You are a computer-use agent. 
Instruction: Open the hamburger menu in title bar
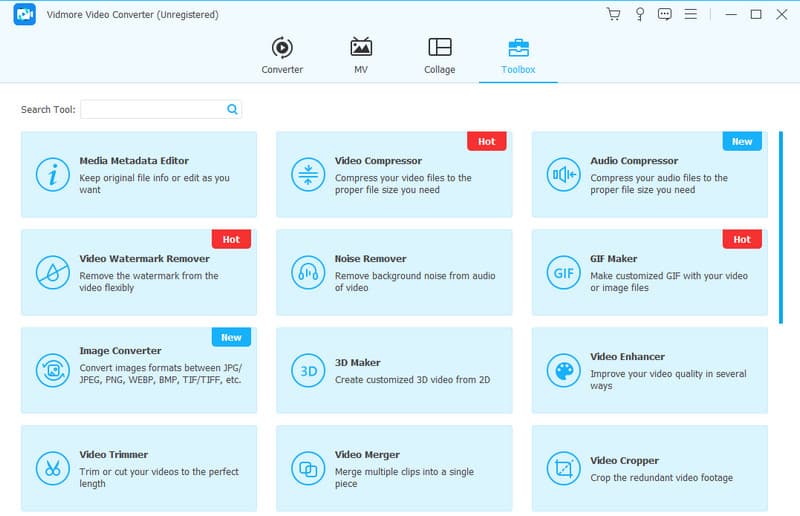click(691, 14)
